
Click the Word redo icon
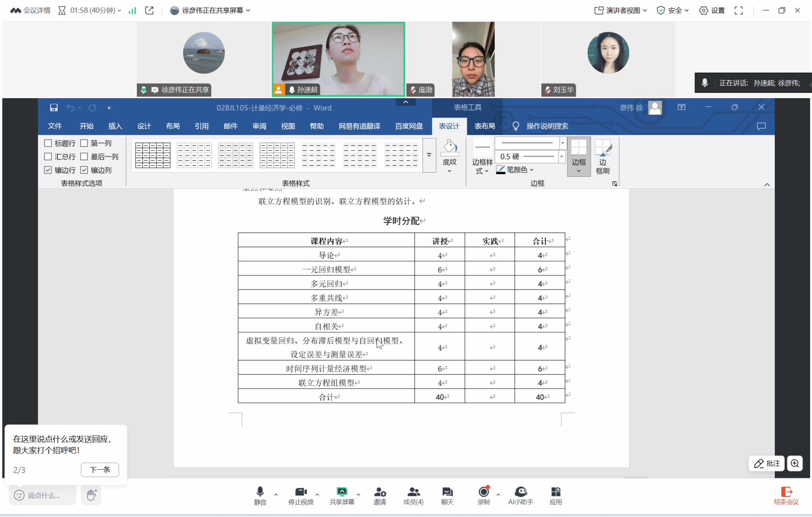click(92, 108)
